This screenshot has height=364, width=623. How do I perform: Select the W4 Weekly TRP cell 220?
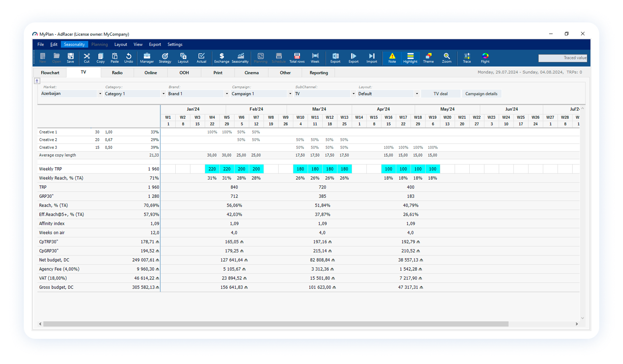pyautogui.click(x=212, y=169)
